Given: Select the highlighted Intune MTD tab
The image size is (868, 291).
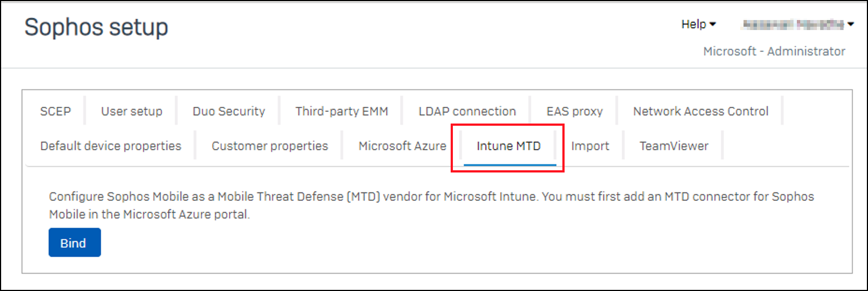Looking at the screenshot, I should click(508, 146).
